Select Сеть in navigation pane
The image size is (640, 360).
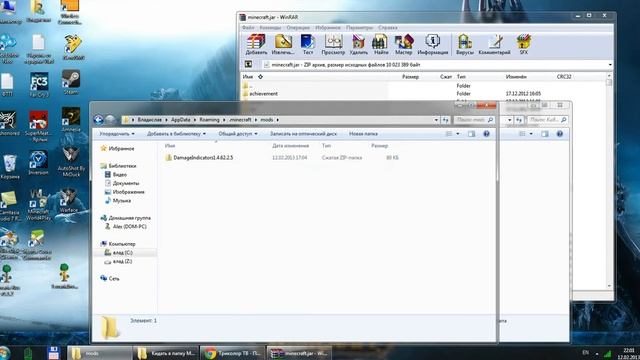pyautogui.click(x=110, y=278)
